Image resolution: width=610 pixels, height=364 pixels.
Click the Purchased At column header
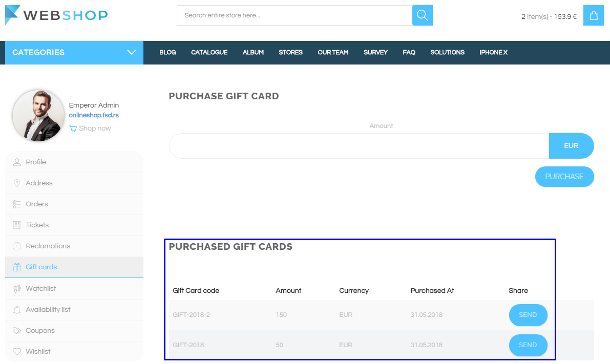coord(432,291)
